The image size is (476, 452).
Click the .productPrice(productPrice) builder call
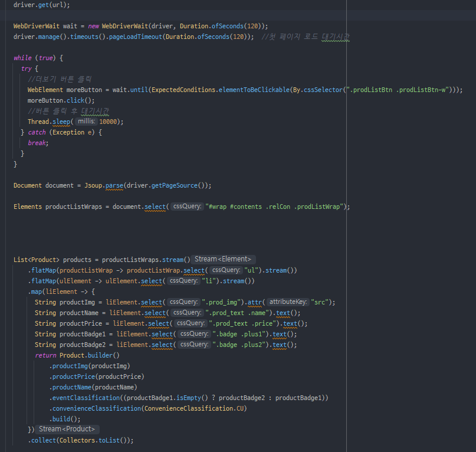click(x=97, y=377)
